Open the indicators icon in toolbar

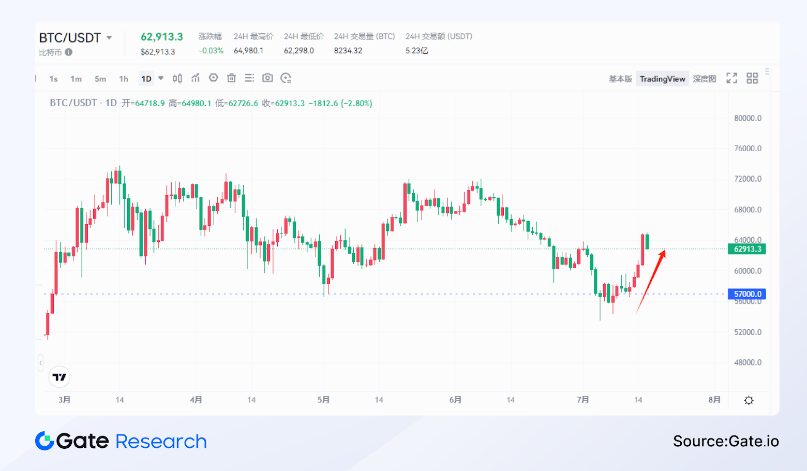[195, 78]
